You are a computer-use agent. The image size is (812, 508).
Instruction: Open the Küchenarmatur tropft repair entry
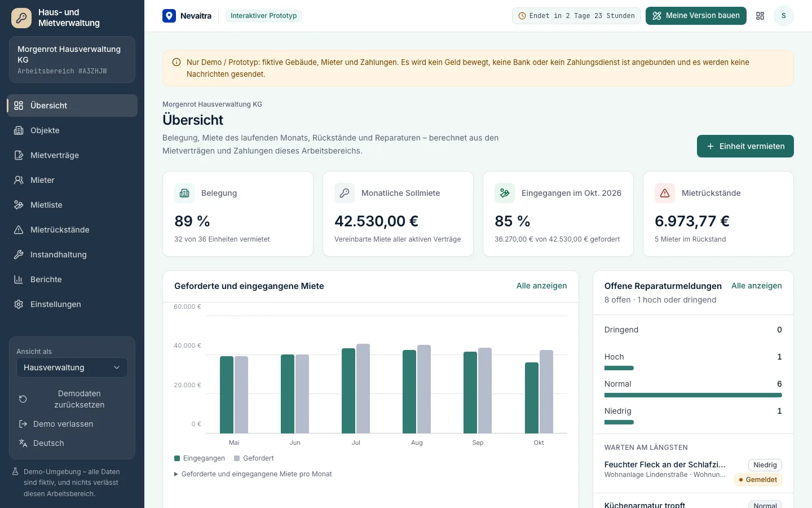point(645,505)
